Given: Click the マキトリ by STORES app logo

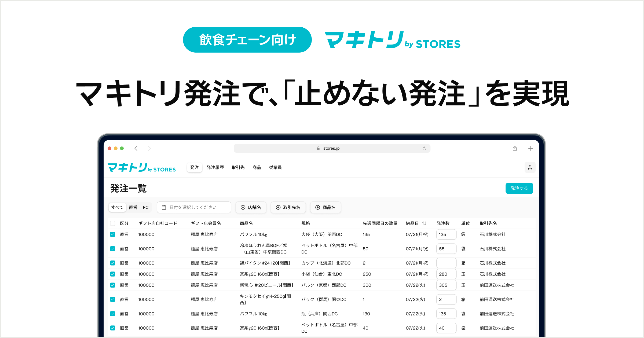Looking at the screenshot, I should coord(142,168).
